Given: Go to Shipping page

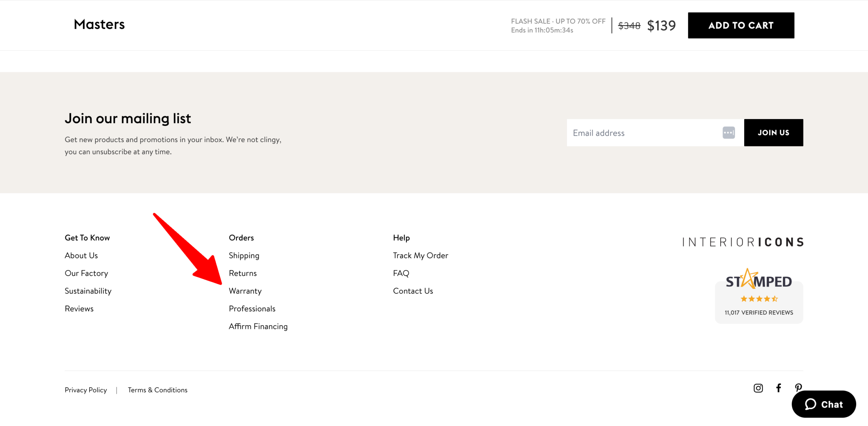Looking at the screenshot, I should (x=244, y=255).
